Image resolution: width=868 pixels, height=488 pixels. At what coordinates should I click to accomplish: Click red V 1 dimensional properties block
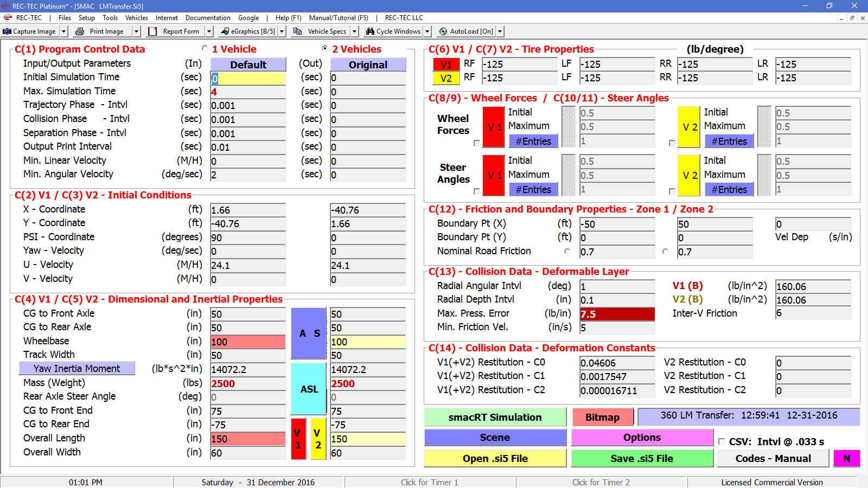(298, 439)
